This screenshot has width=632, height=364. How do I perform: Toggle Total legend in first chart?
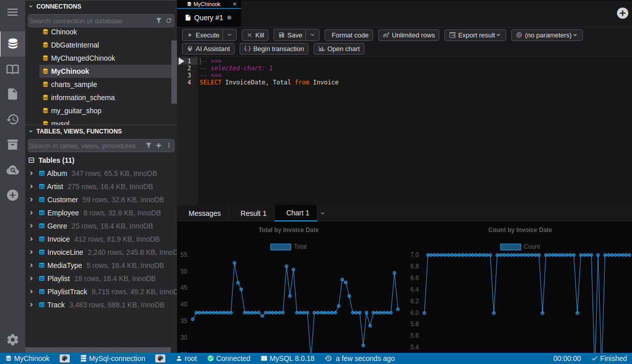[x=281, y=247]
